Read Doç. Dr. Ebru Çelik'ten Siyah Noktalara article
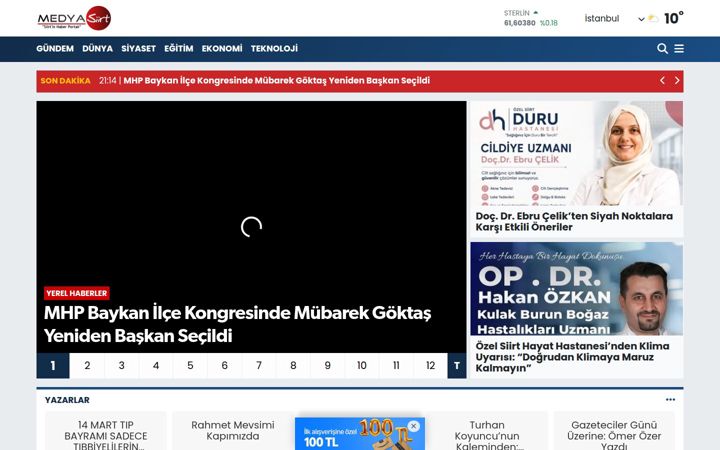Image resolution: width=720 pixels, height=450 pixels. [x=574, y=221]
